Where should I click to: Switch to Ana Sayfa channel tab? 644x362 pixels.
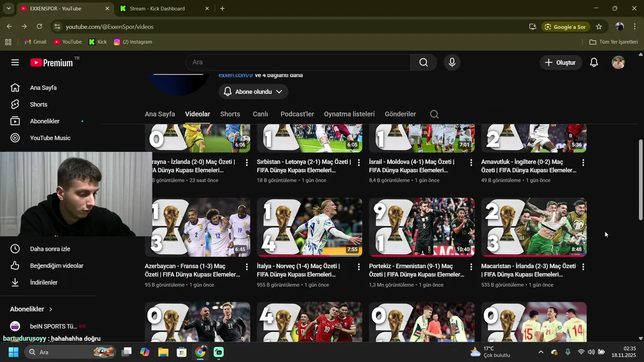coord(160,114)
